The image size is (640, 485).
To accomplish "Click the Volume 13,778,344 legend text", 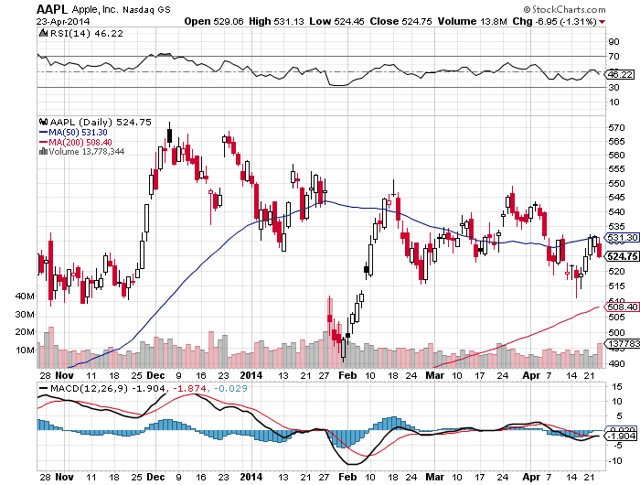I will coord(87,151).
